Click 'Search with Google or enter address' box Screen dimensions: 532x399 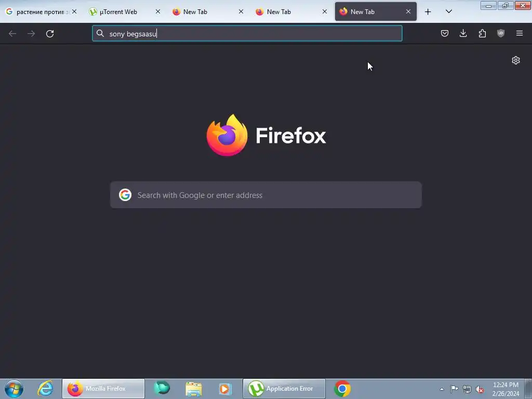pos(266,195)
